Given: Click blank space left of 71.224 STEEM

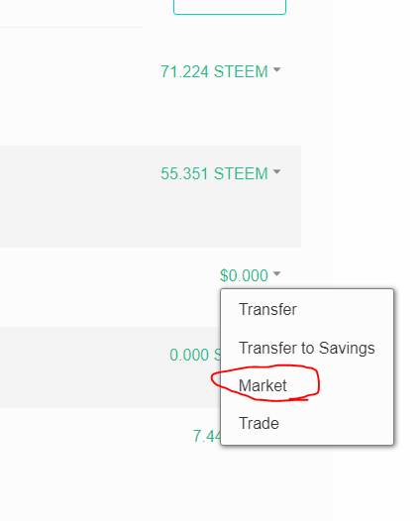Looking at the screenshot, I should (x=80, y=71).
